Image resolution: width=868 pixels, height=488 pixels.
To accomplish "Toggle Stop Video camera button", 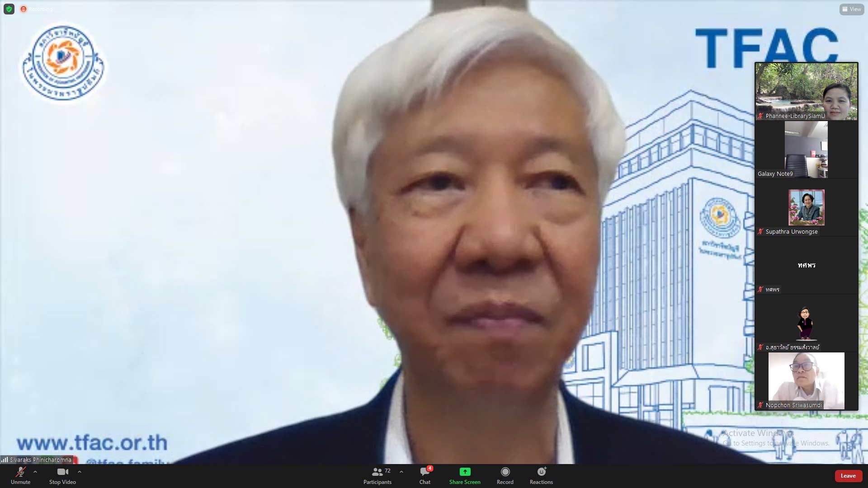I will click(x=62, y=472).
